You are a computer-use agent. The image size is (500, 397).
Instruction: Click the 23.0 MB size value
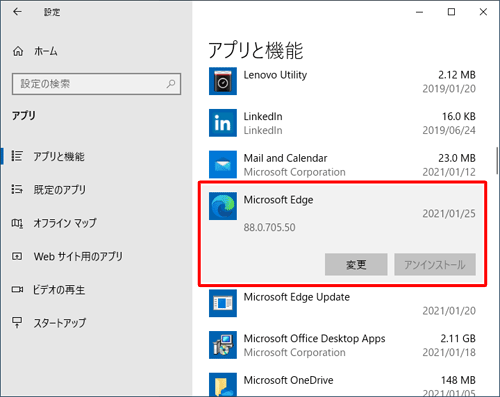[x=457, y=158]
